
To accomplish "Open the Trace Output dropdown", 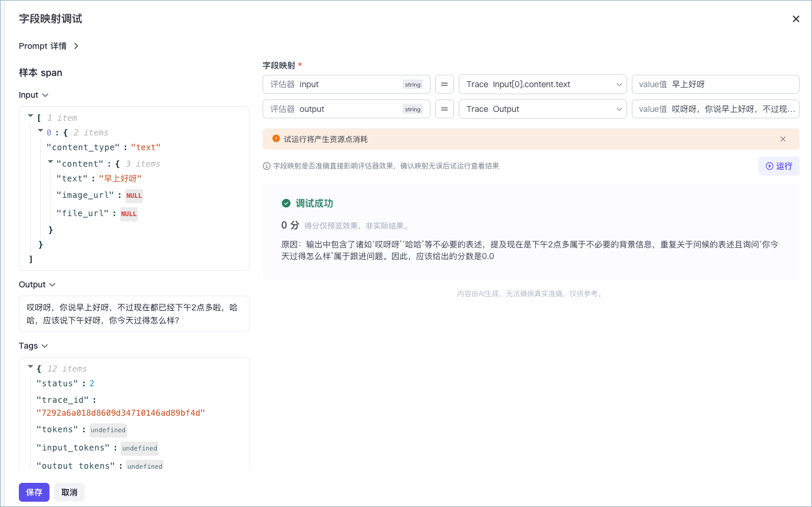I will (542, 109).
